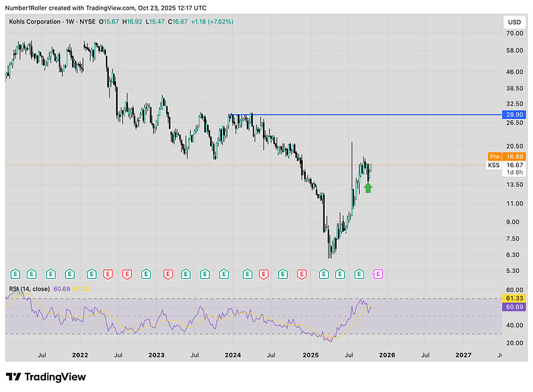Image resolution: width=533 pixels, height=392 pixels.
Task: Click the 2024 label on time axis
Action: click(233, 355)
